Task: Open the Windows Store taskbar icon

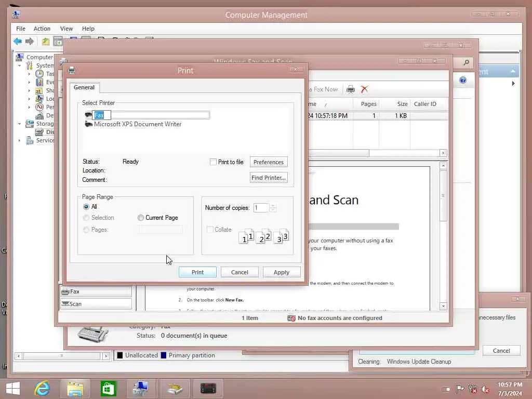Action: [108, 388]
